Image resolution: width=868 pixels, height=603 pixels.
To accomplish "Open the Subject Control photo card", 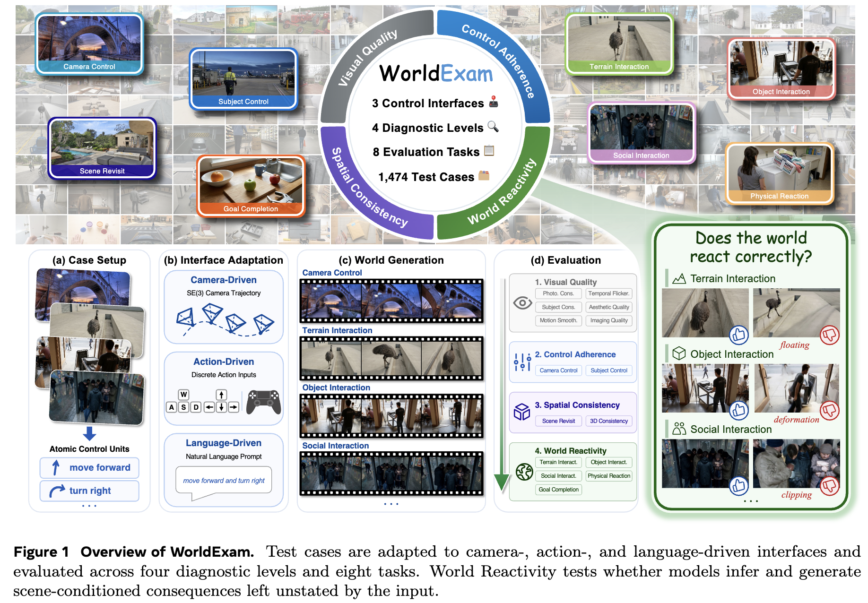I will click(243, 78).
